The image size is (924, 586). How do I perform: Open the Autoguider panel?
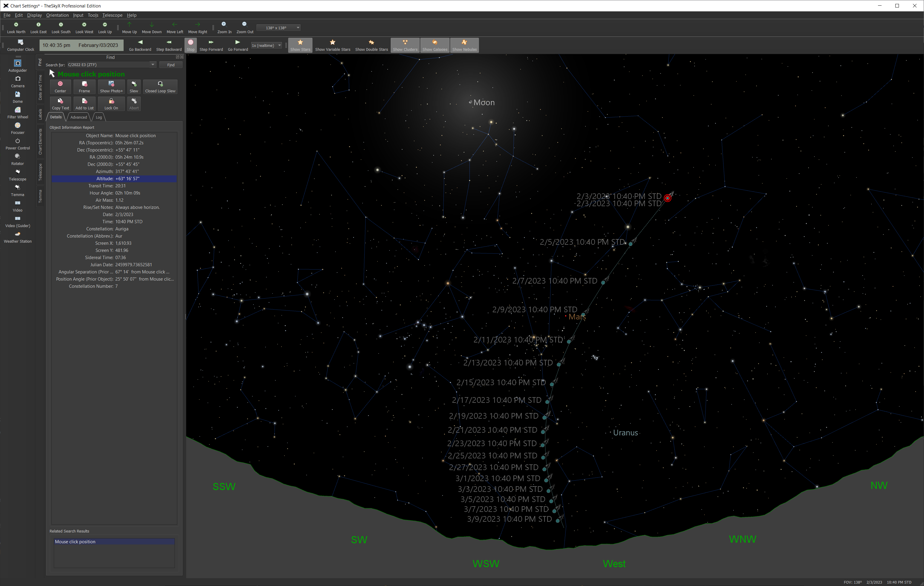pos(18,66)
